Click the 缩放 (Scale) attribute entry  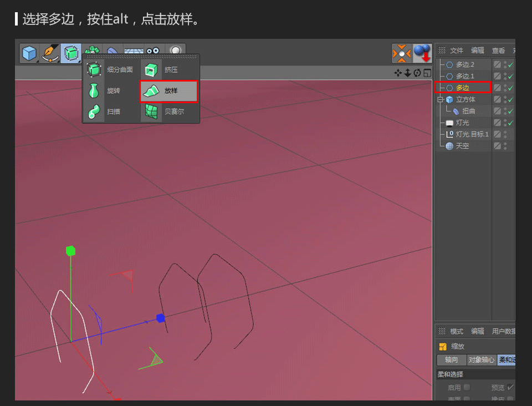(x=457, y=346)
